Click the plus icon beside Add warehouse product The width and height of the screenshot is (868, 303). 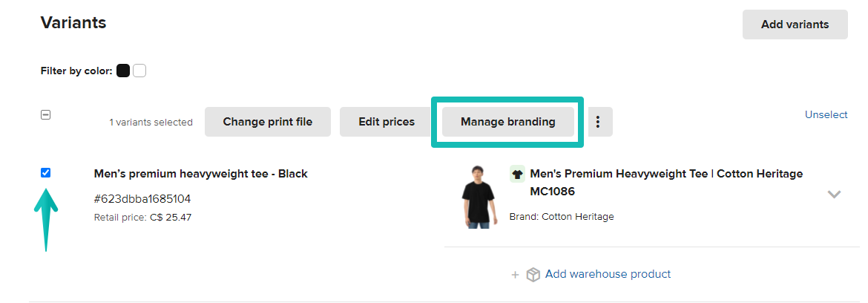click(515, 275)
